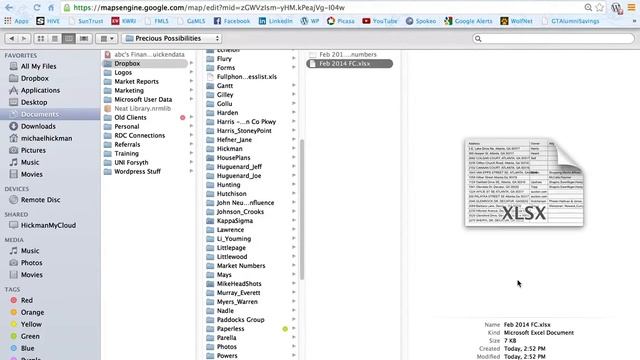Image resolution: width=640 pixels, height=360 pixels.
Task: Click the XLSX file preview thumbnail
Action: click(524, 182)
